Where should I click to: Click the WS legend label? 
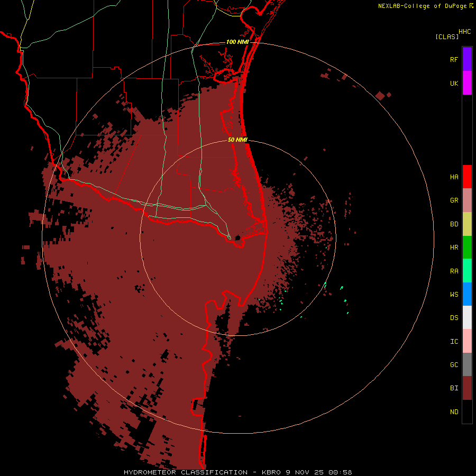click(x=454, y=295)
